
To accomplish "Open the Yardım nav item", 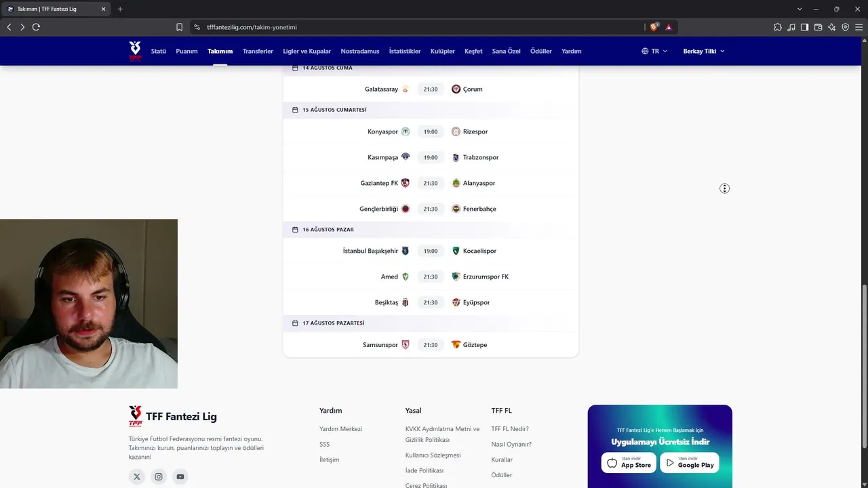I will point(572,51).
